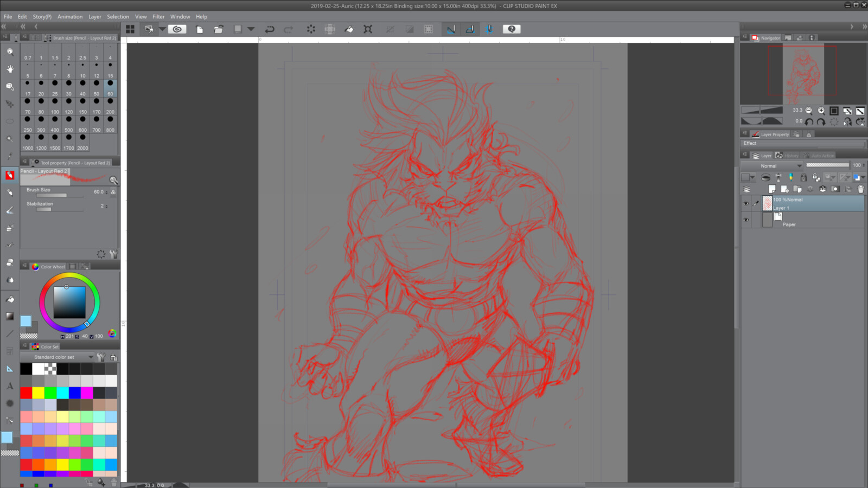Open Navigator palette menu

tap(745, 37)
